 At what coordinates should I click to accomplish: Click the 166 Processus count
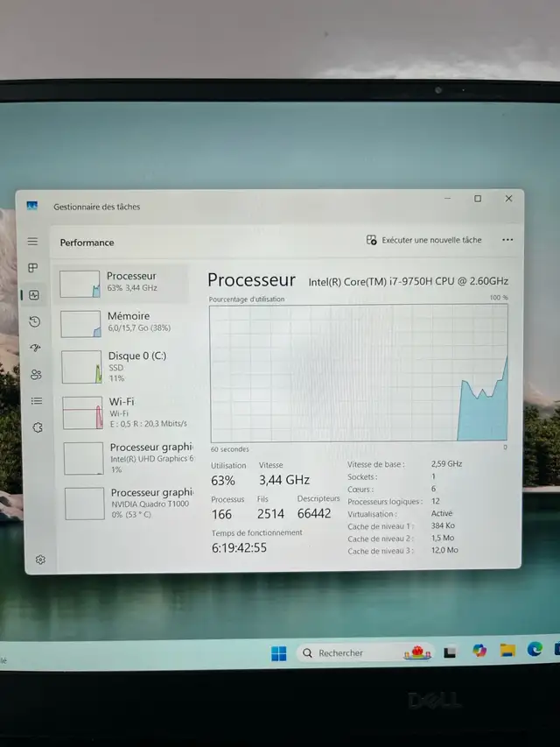(x=221, y=515)
